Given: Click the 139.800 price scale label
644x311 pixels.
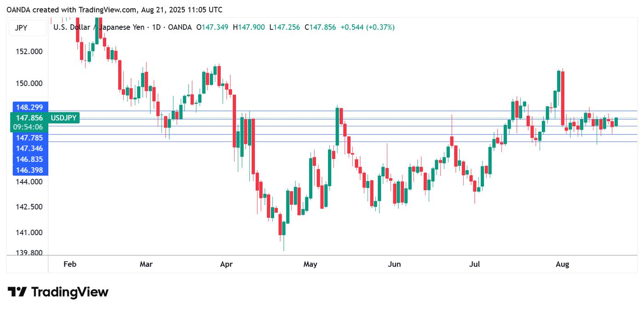Looking at the screenshot, I should tap(29, 253).
